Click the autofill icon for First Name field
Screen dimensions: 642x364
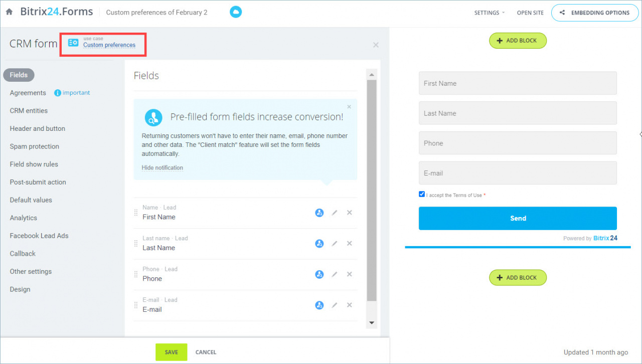(x=319, y=213)
